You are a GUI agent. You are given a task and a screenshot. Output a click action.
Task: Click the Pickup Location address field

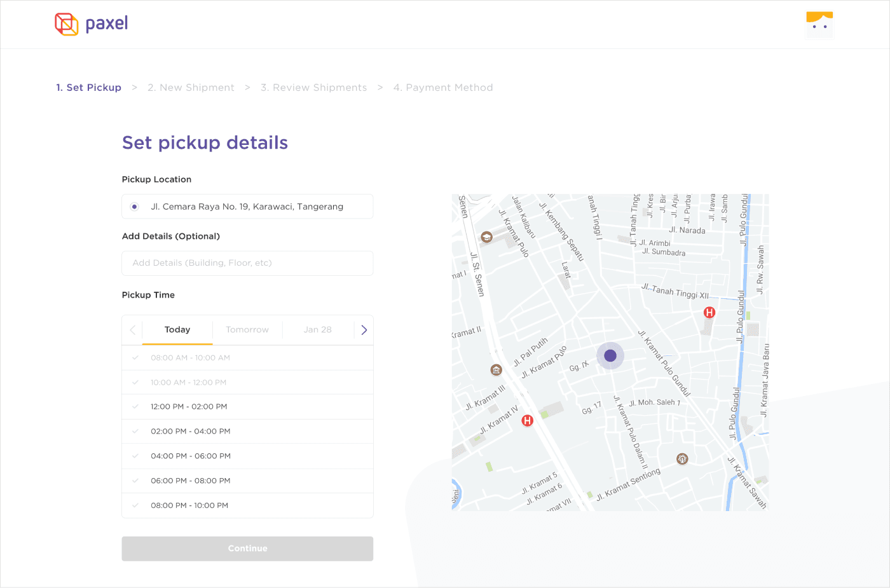(247, 207)
